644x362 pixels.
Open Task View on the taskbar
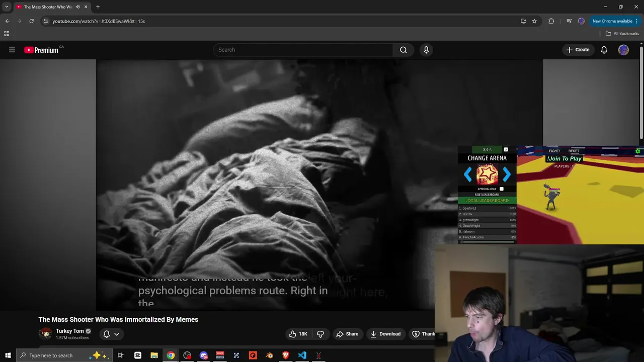(x=121, y=355)
